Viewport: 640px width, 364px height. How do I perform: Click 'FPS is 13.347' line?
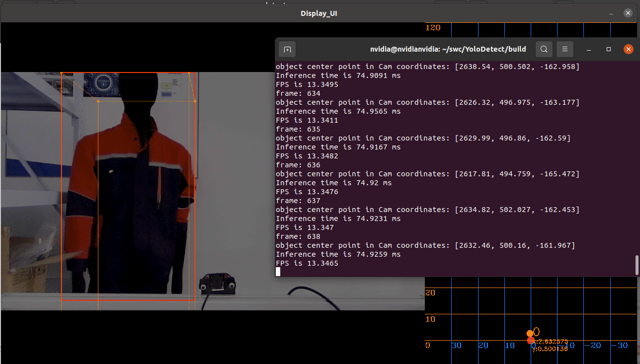click(305, 227)
